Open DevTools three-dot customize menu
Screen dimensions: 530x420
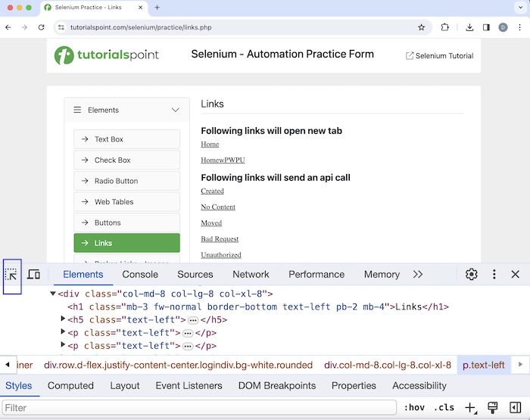click(494, 275)
